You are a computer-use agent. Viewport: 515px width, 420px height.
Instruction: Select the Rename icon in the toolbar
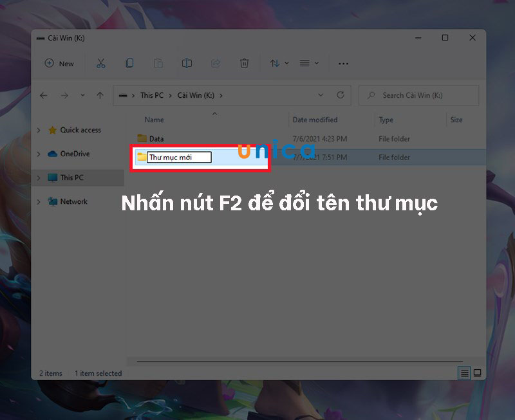[x=187, y=63]
